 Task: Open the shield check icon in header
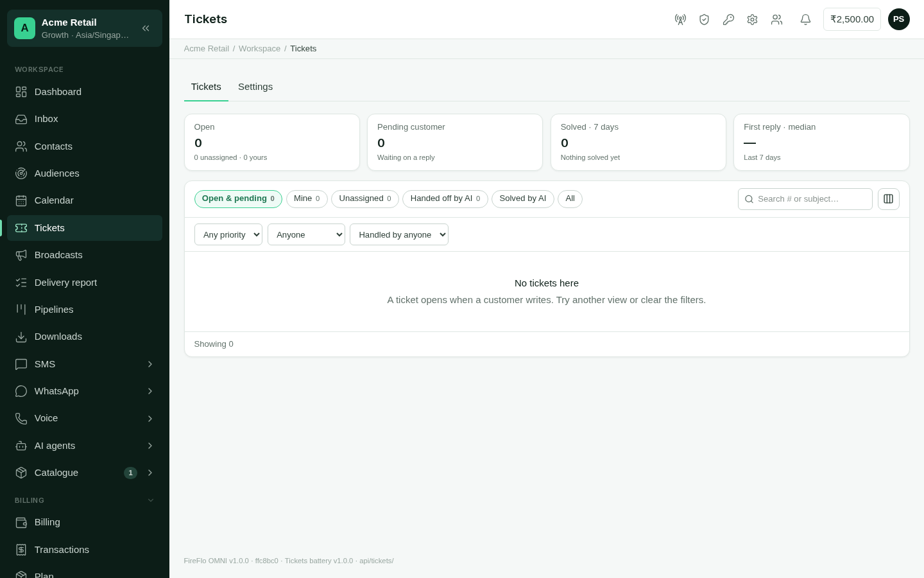(704, 19)
